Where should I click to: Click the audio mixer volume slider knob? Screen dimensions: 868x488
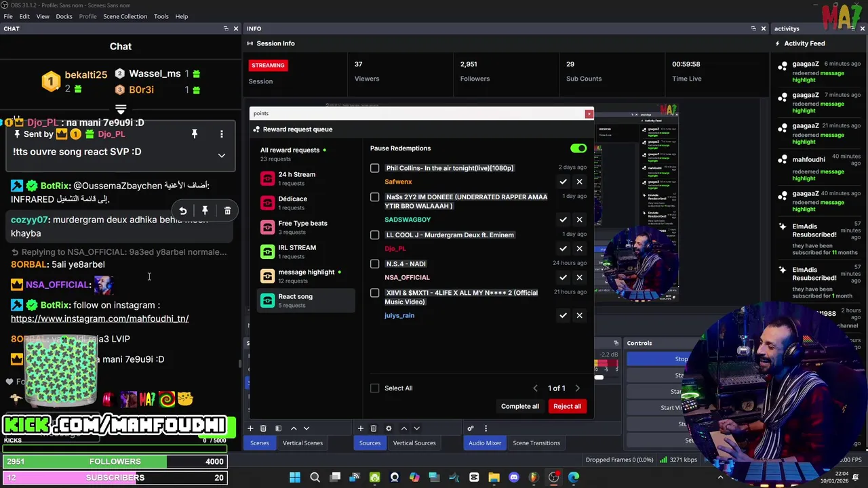pyautogui.click(x=599, y=378)
